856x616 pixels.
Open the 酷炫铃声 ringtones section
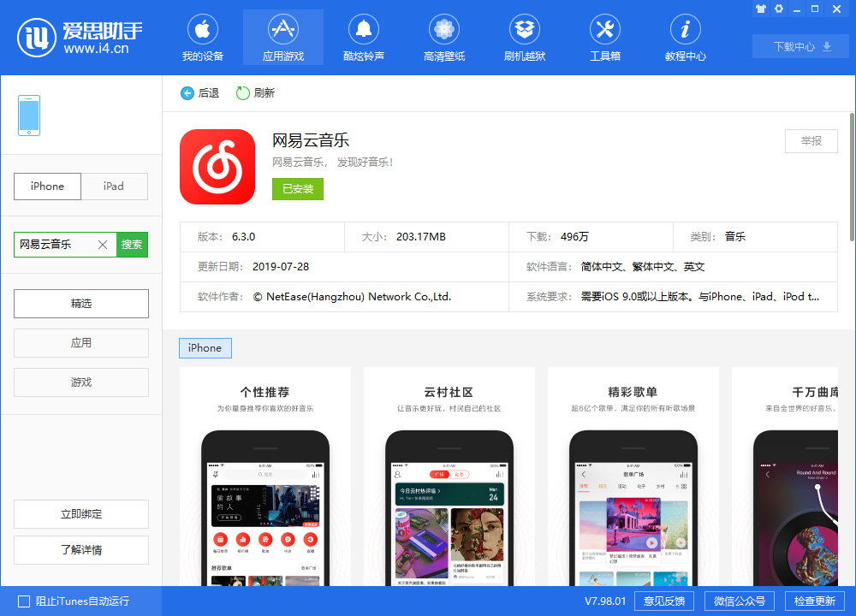pos(363,37)
